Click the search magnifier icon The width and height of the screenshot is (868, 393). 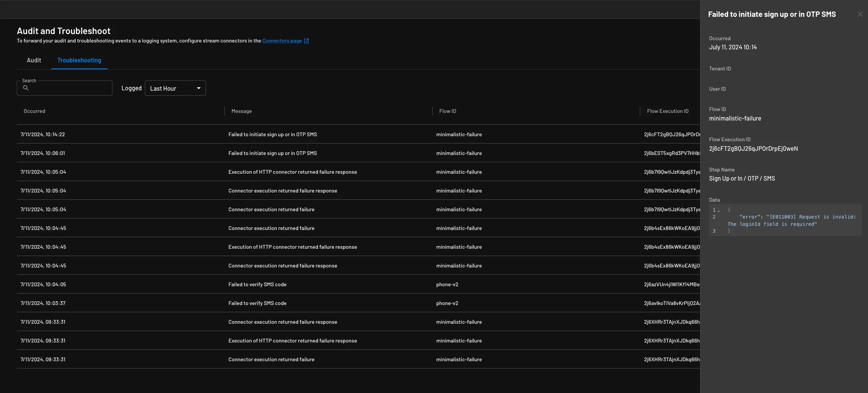(26, 88)
